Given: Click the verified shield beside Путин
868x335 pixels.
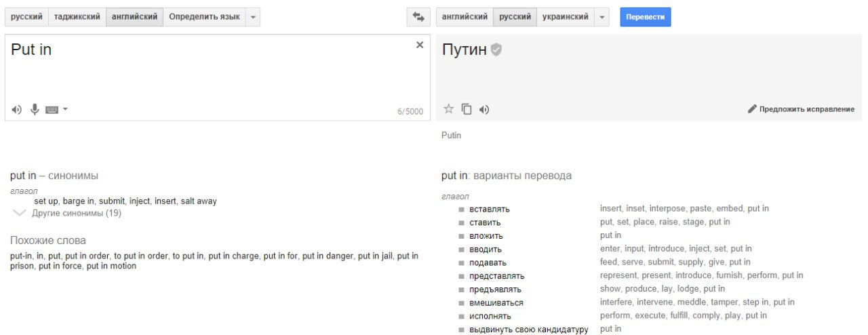Looking at the screenshot, I should click(496, 50).
